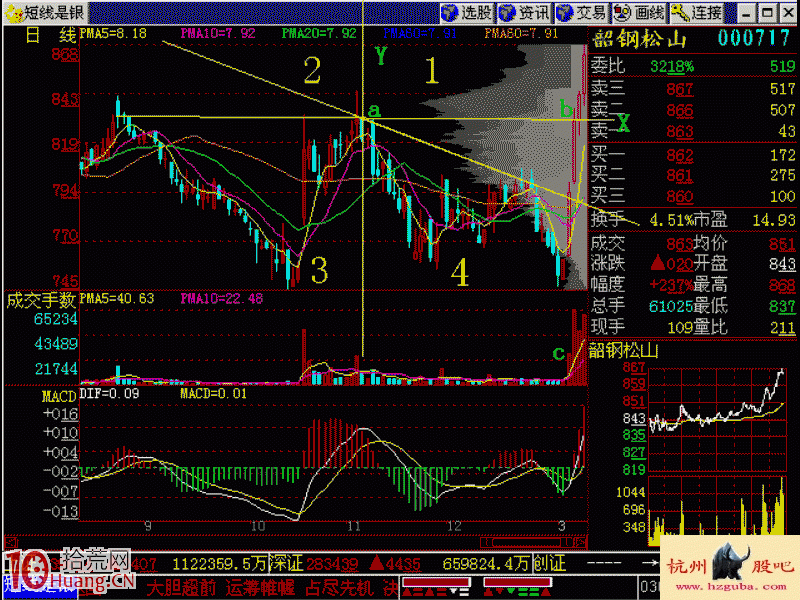Click the turnover amount 659824.4万

(x=486, y=564)
